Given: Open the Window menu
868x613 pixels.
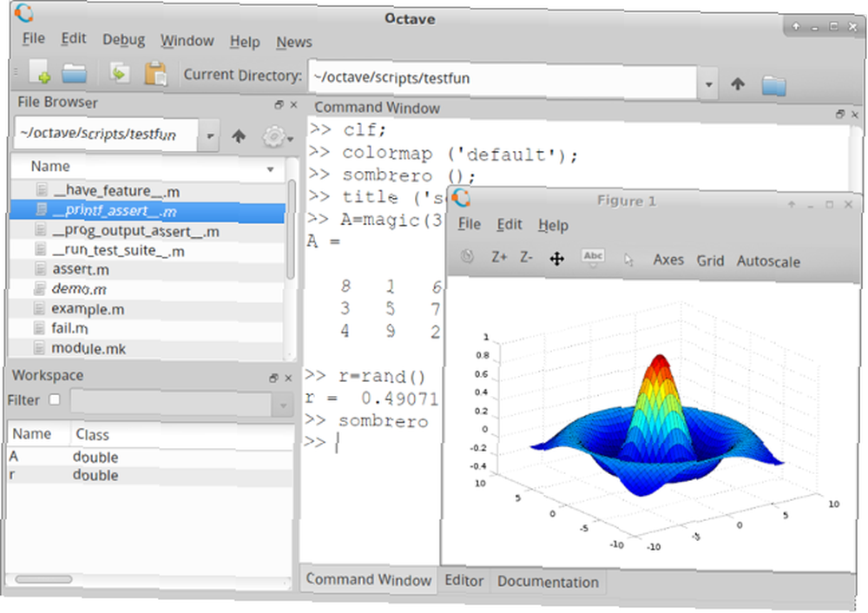Looking at the screenshot, I should pyautogui.click(x=187, y=41).
